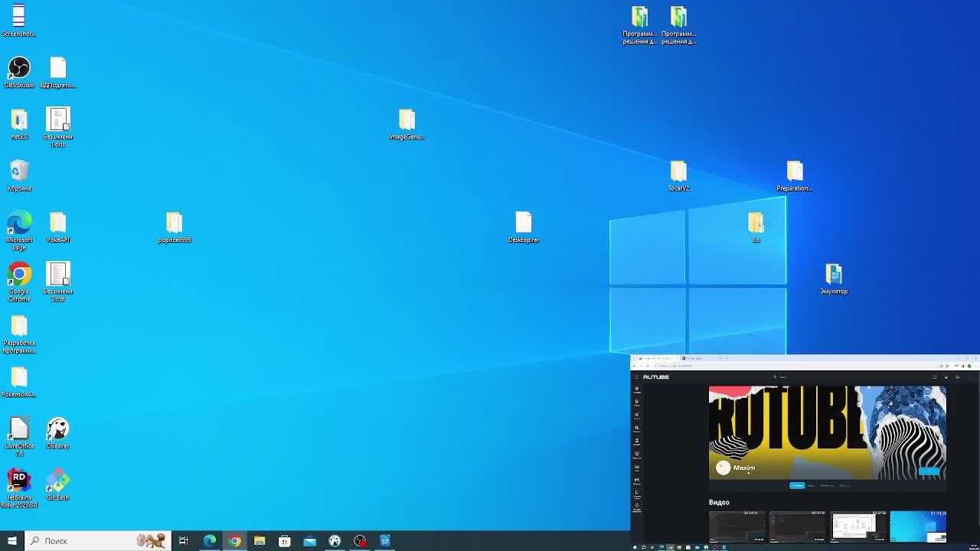Select the JetBrains Rider desktop shortcut
980x551 pixels.
[19, 488]
